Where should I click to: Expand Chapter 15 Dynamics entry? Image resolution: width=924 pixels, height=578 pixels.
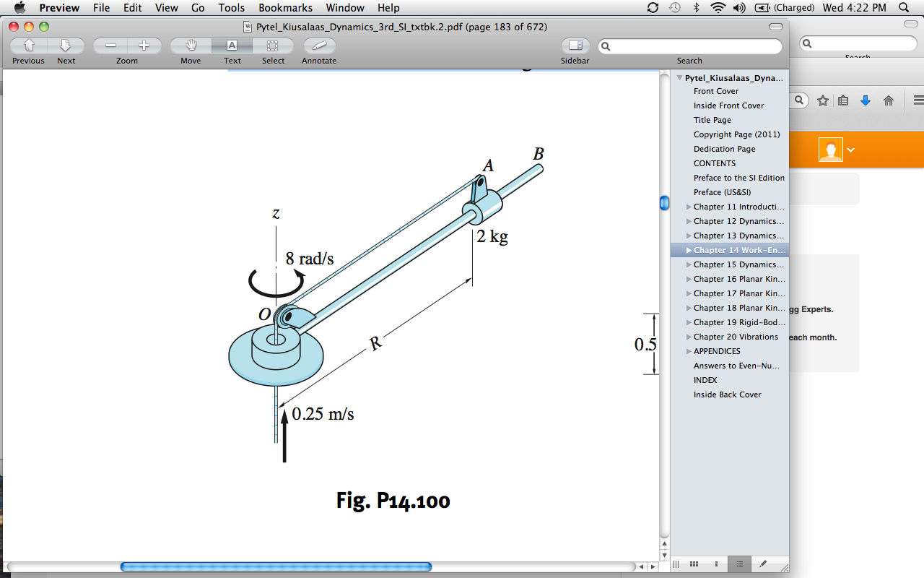click(688, 264)
